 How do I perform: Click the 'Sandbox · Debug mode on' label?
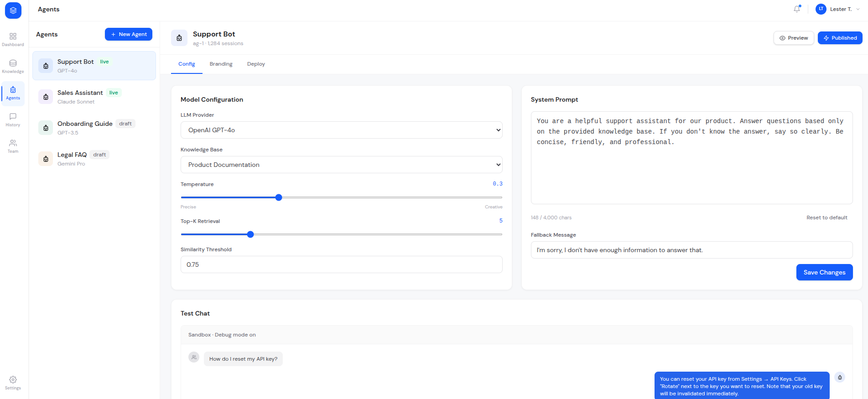[222, 335]
